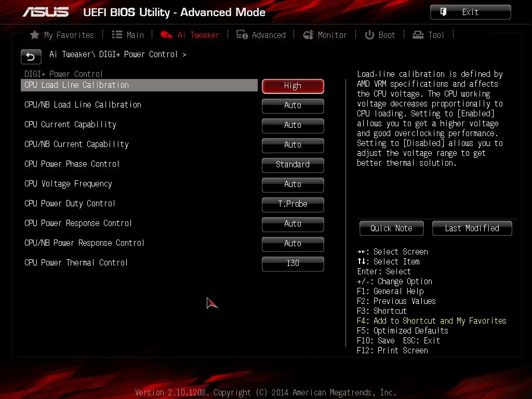Image resolution: width=532 pixels, height=399 pixels.
Task: Click the Main list icon
Action: (x=117, y=35)
